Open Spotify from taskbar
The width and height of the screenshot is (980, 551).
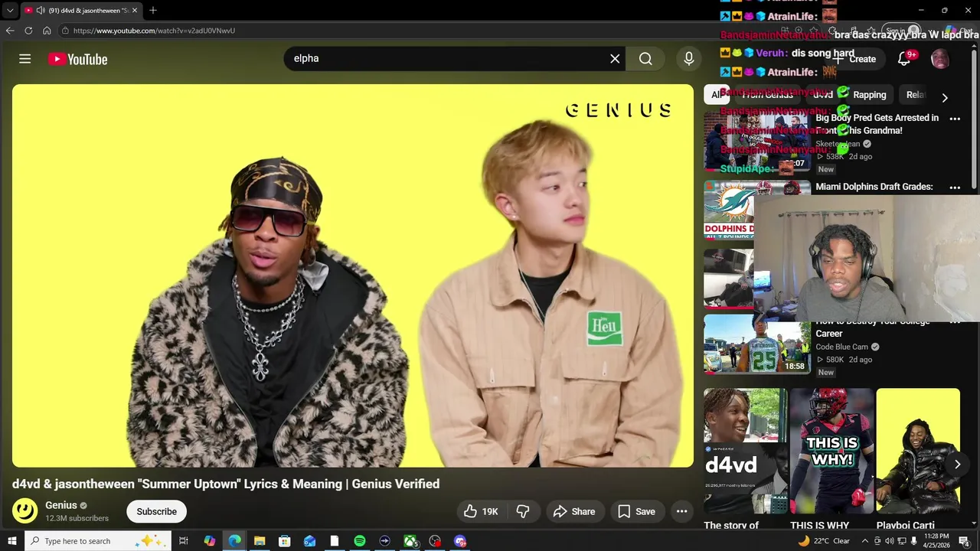[360, 541]
